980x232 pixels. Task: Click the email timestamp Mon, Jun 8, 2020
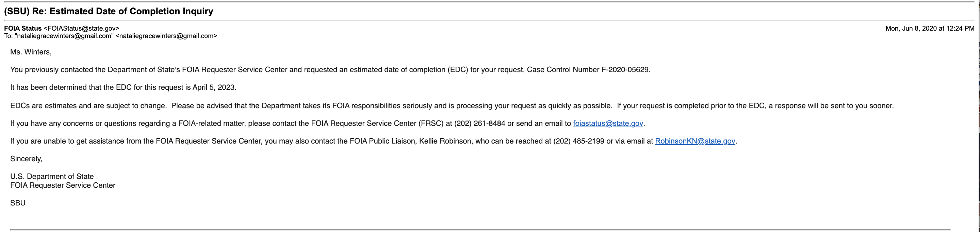pos(929,29)
